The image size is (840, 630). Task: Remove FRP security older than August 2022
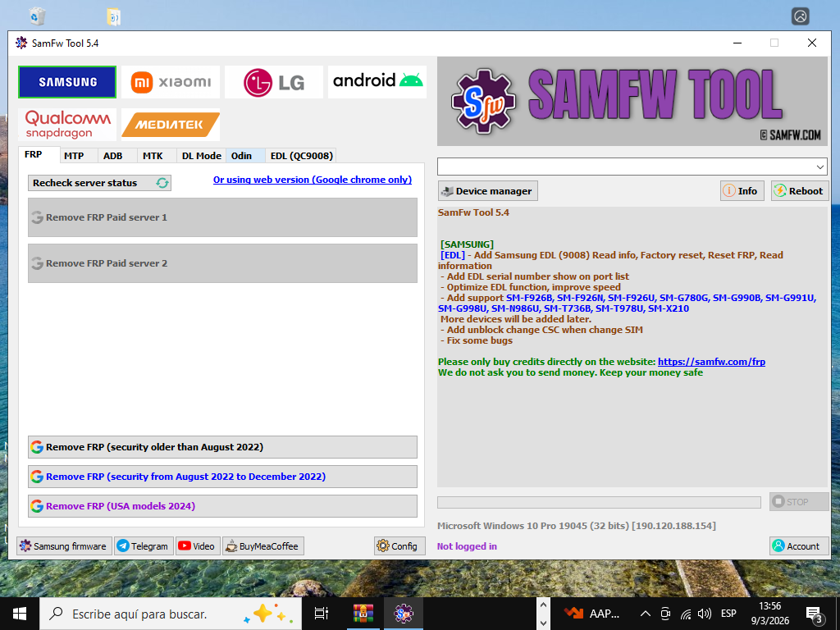(222, 447)
